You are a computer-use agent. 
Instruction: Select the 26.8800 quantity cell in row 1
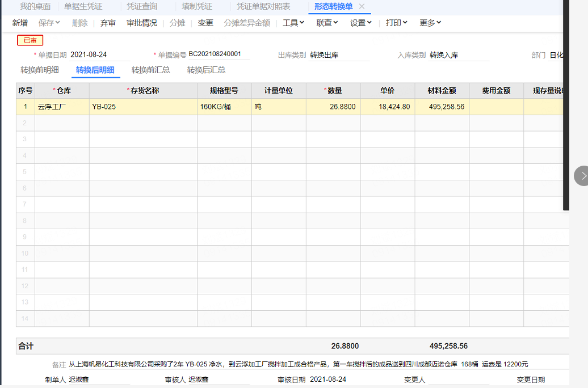tap(333, 107)
